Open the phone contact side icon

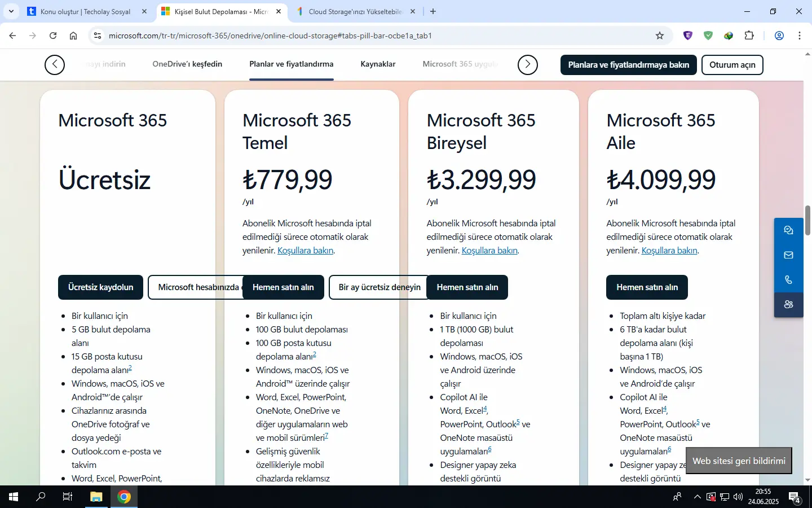coord(788,280)
